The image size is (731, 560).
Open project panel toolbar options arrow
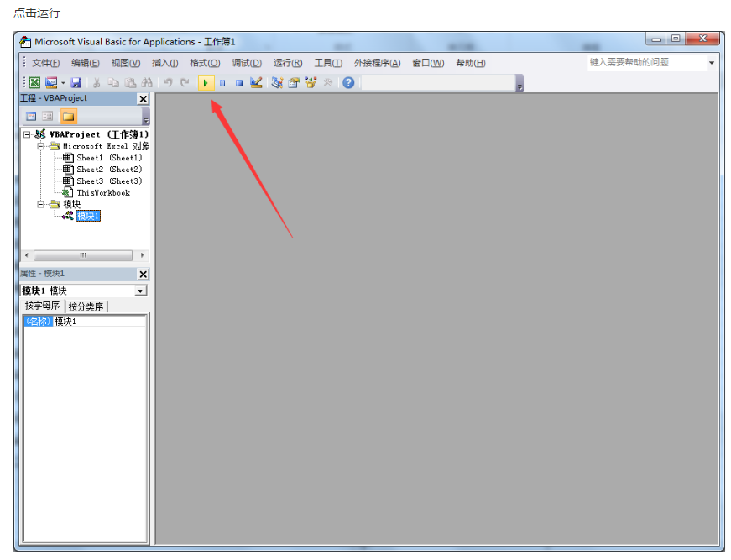click(x=146, y=117)
